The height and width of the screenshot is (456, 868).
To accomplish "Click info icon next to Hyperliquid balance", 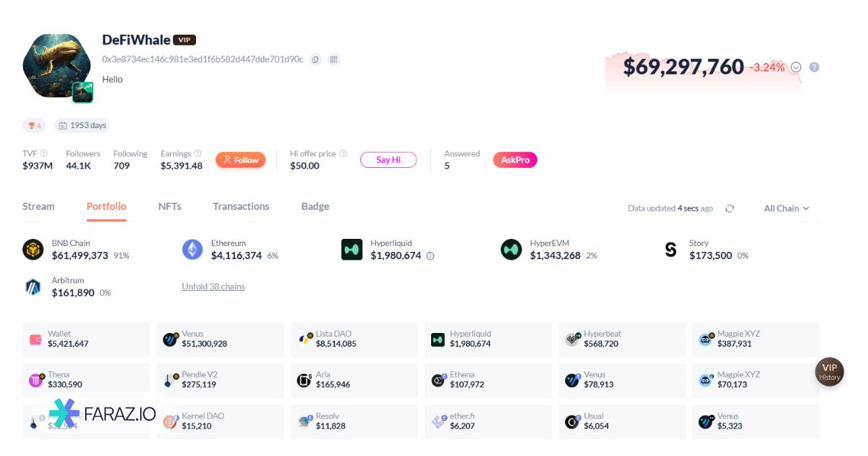I will [x=430, y=256].
